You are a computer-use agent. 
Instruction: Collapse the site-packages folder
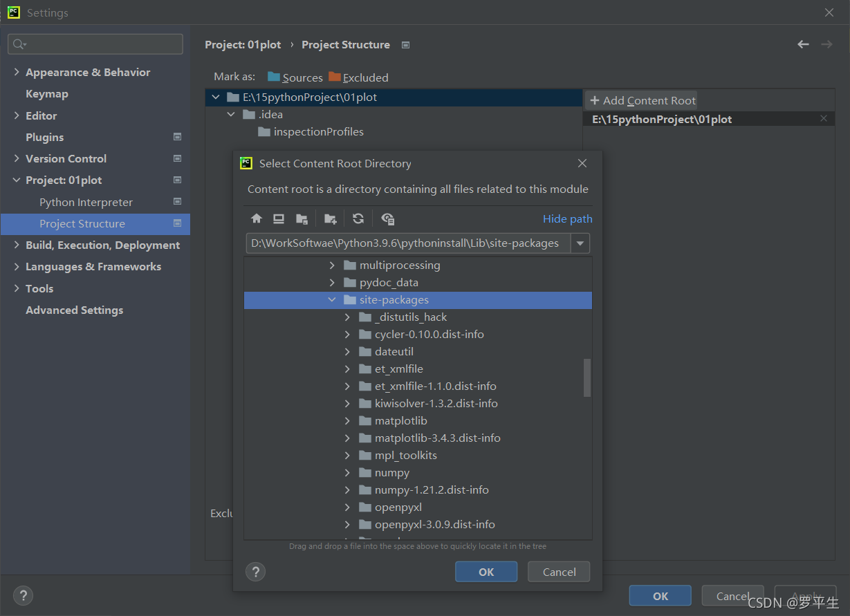pos(333,300)
